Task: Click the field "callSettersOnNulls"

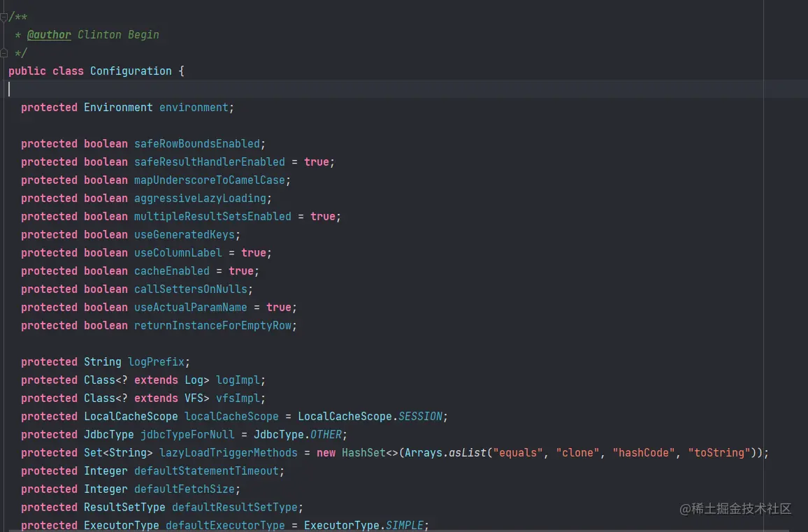Action: (192, 289)
